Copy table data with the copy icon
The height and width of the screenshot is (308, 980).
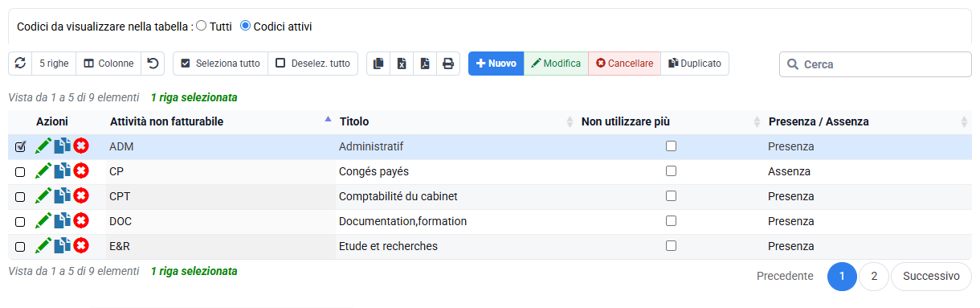coord(379,64)
